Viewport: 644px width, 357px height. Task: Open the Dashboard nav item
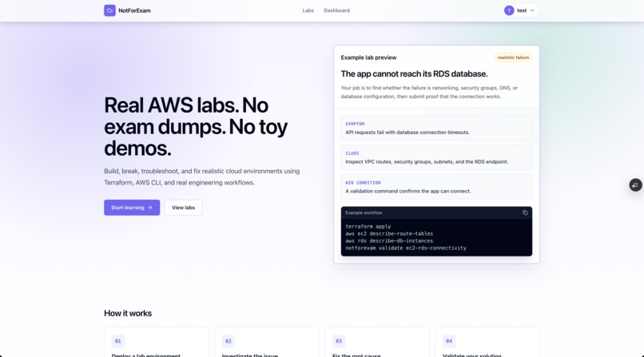(x=337, y=10)
